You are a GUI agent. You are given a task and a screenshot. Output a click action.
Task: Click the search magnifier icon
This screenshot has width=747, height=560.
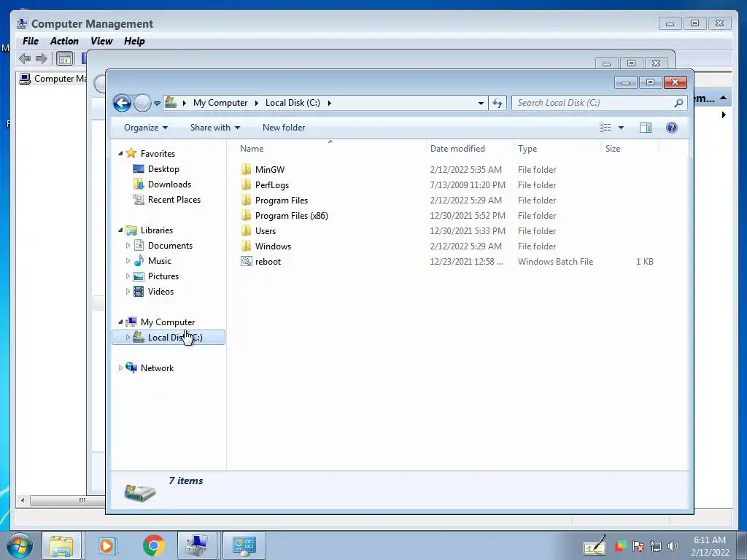679,103
